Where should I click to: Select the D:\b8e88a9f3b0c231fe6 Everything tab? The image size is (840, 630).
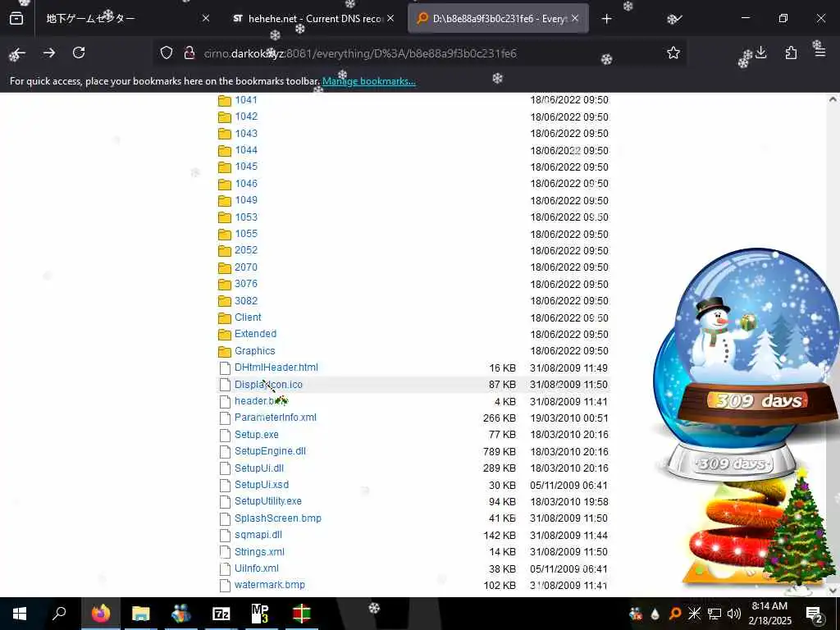pyautogui.click(x=498, y=18)
